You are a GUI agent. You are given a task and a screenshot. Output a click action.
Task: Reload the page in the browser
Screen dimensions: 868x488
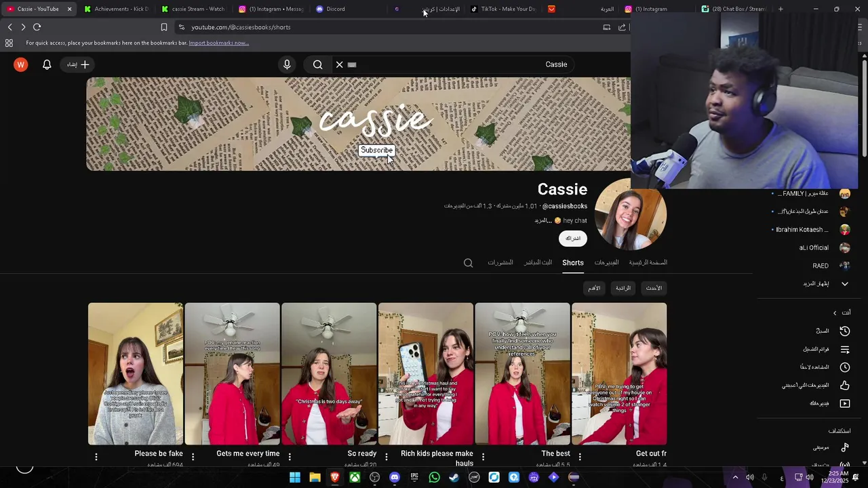click(37, 27)
